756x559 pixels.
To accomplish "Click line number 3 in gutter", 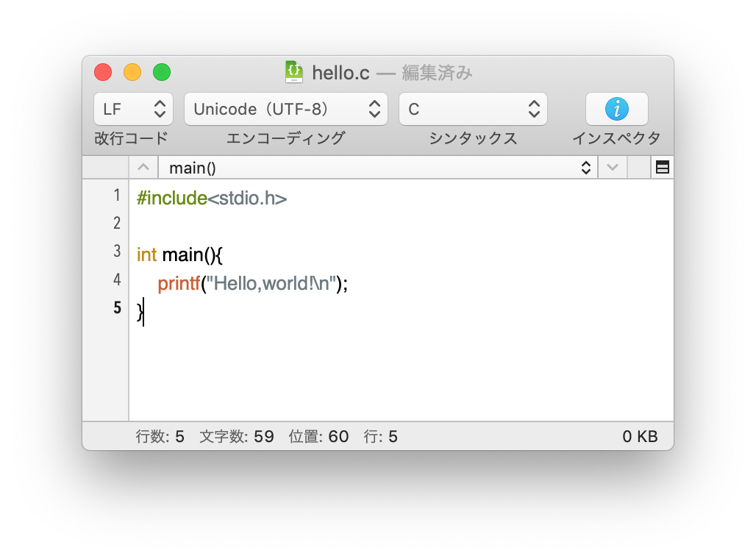I will pos(117,252).
